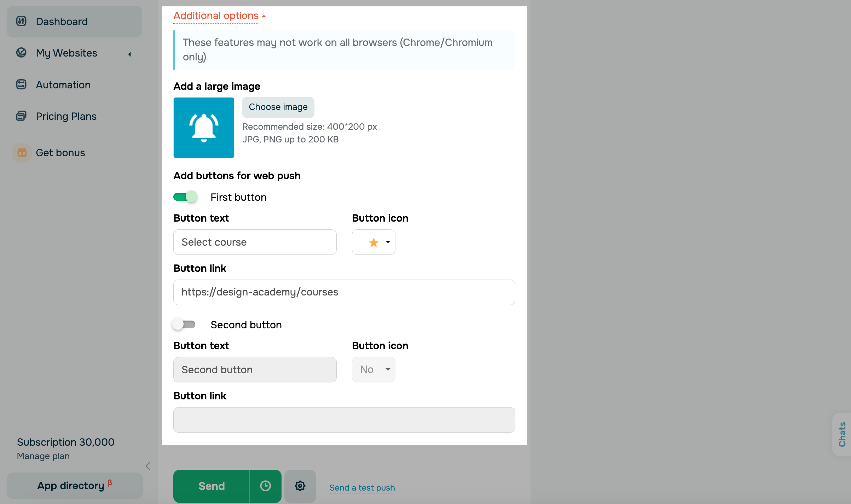Viewport: 851px width, 504px height.
Task: Click the Button link URL field
Action: [344, 292]
